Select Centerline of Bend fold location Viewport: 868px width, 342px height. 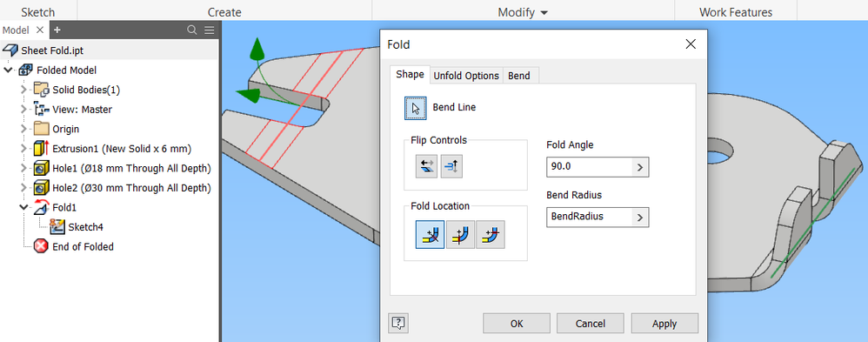[x=431, y=235]
